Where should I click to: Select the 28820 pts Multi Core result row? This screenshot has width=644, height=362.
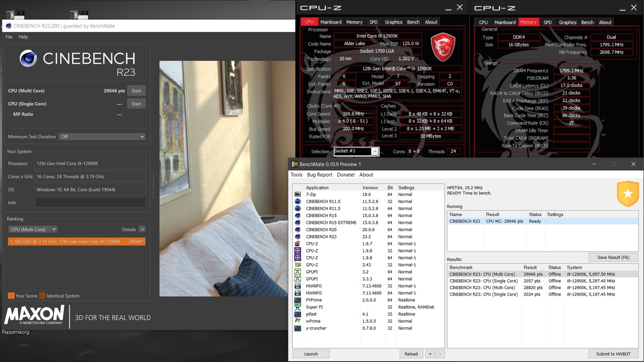click(542, 288)
